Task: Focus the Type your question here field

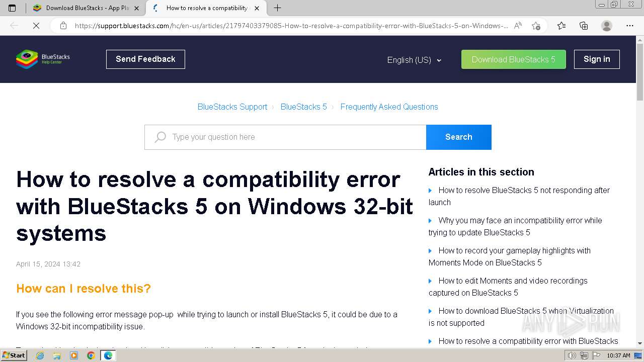Action: [285, 137]
